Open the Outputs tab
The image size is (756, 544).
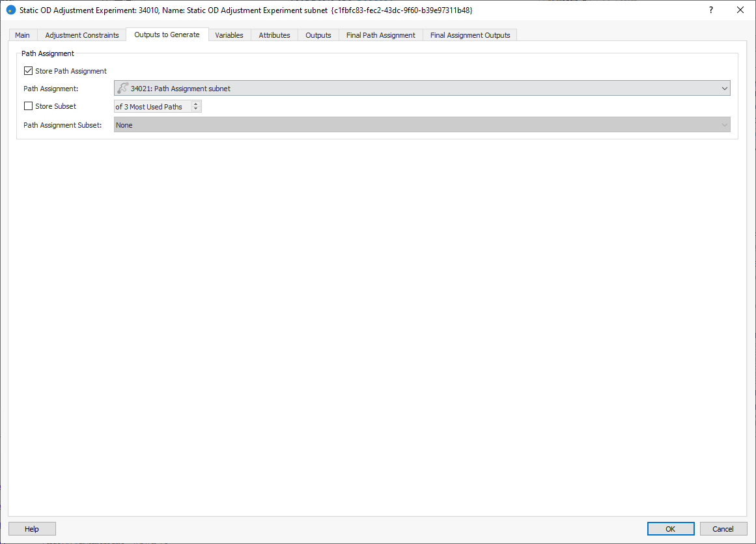tap(318, 35)
